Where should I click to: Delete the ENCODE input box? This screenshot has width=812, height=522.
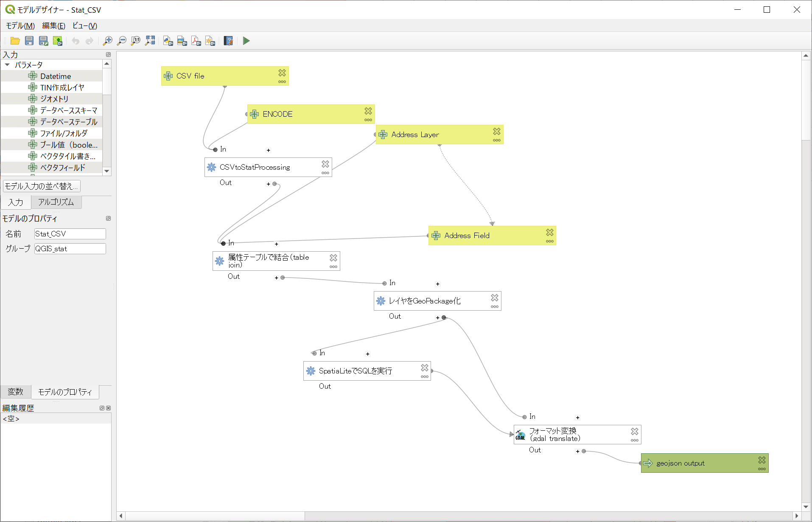[x=368, y=111]
